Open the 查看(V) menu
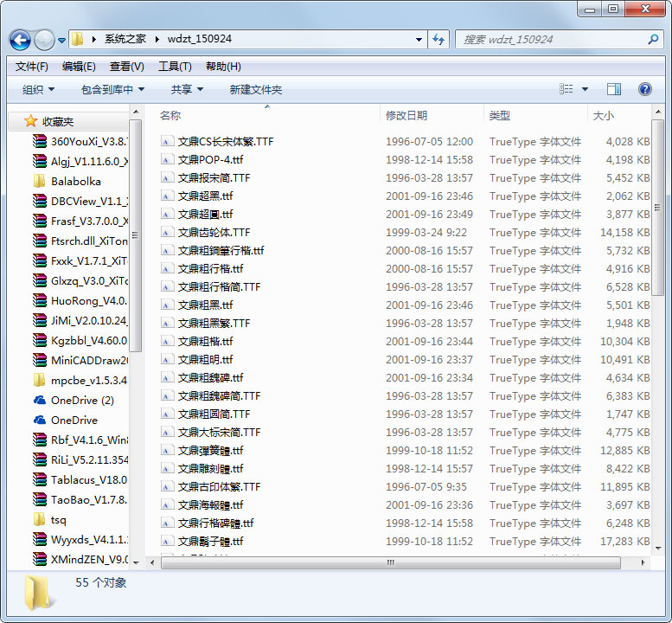This screenshot has width=672, height=623. click(x=126, y=67)
